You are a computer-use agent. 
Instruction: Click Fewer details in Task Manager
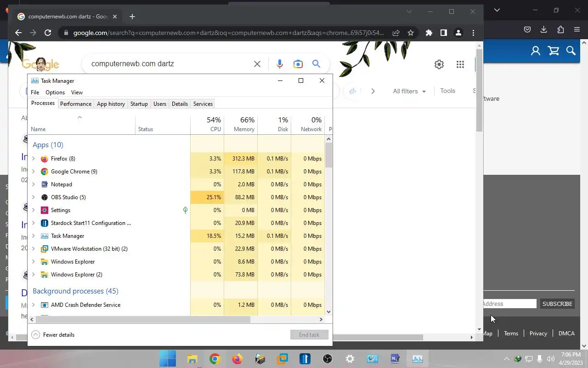coord(53,335)
